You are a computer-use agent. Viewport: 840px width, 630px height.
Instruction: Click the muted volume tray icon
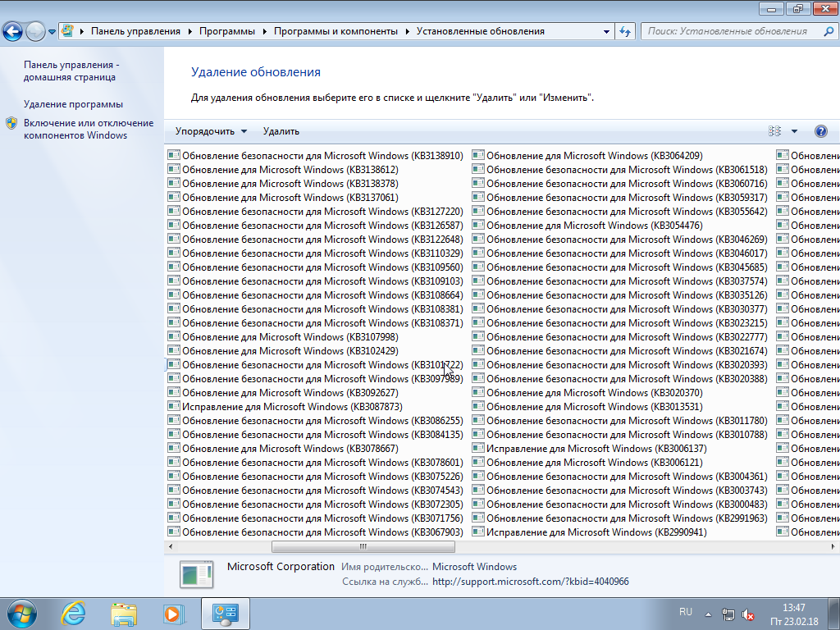point(748,614)
